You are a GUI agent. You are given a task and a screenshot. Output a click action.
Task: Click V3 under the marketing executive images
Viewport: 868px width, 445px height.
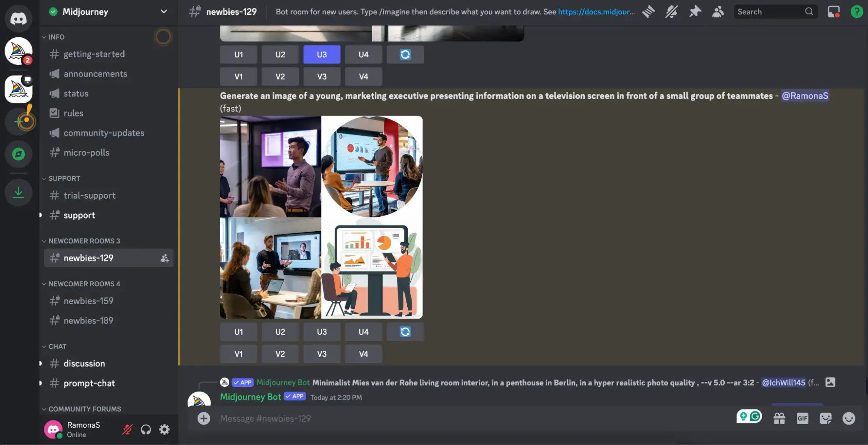(x=322, y=354)
